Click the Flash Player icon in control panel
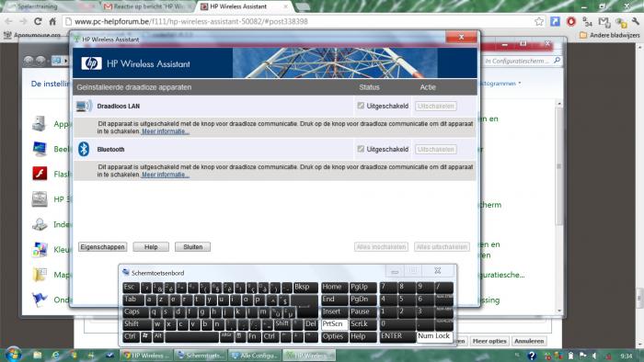644x362 pixels. click(x=40, y=174)
